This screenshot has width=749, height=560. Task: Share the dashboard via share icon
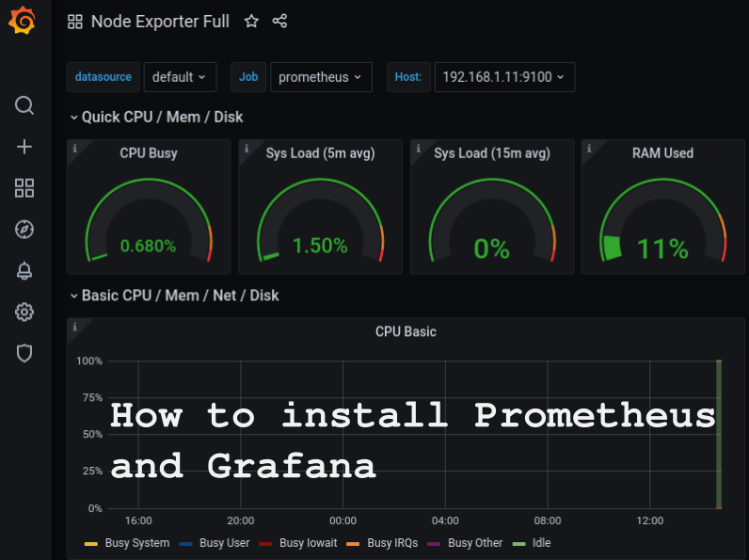pyautogui.click(x=279, y=21)
